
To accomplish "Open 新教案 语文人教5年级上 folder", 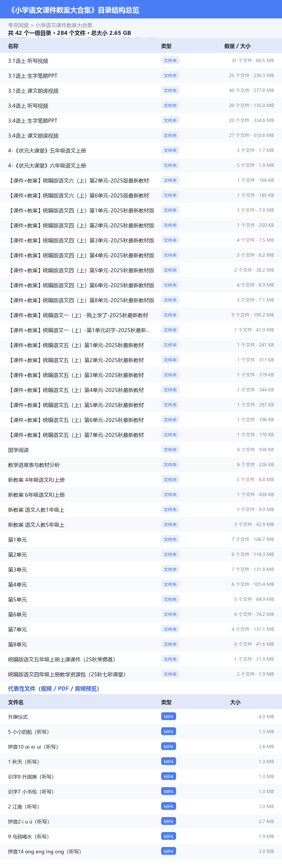I will pyautogui.click(x=141, y=524).
